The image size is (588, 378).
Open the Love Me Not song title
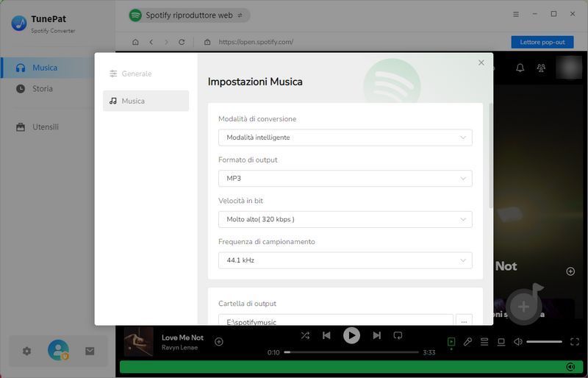[x=182, y=338]
